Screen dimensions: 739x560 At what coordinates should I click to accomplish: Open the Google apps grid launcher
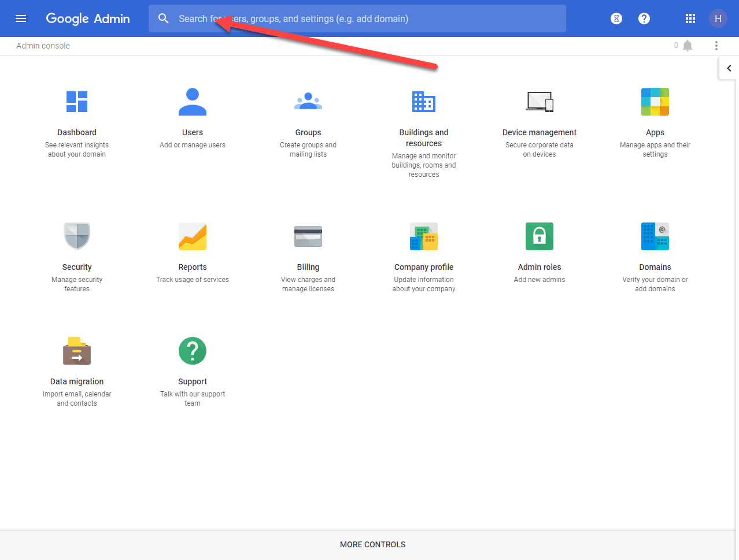click(x=690, y=18)
